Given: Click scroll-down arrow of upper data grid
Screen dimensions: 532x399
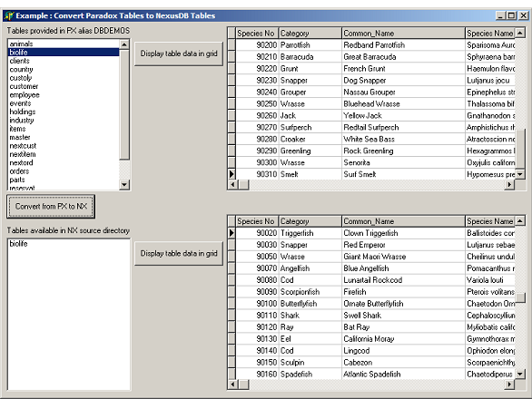Looking at the screenshot, I should [520, 174].
